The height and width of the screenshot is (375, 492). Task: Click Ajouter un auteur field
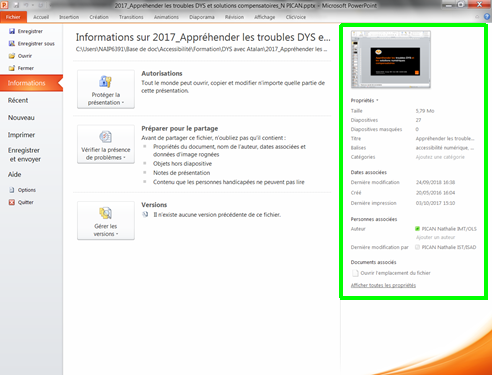coord(435,237)
